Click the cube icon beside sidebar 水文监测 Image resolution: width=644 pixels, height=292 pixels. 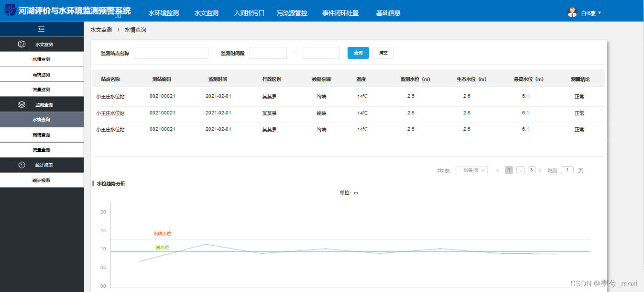coord(22,44)
